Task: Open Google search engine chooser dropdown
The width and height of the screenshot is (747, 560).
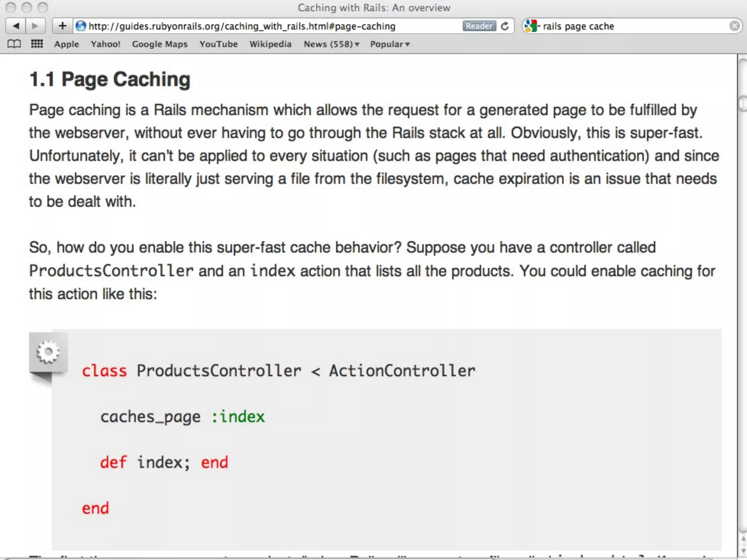Action: pyautogui.click(x=532, y=26)
